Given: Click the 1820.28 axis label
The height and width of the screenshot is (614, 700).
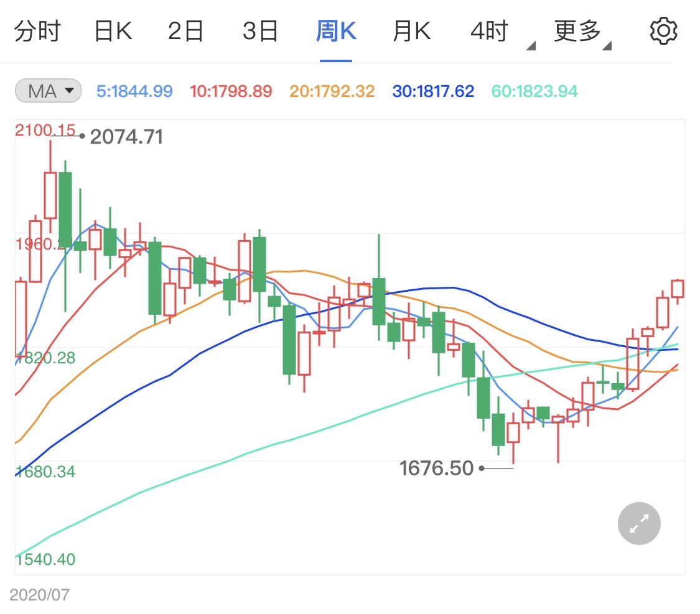Looking at the screenshot, I should (x=45, y=358).
